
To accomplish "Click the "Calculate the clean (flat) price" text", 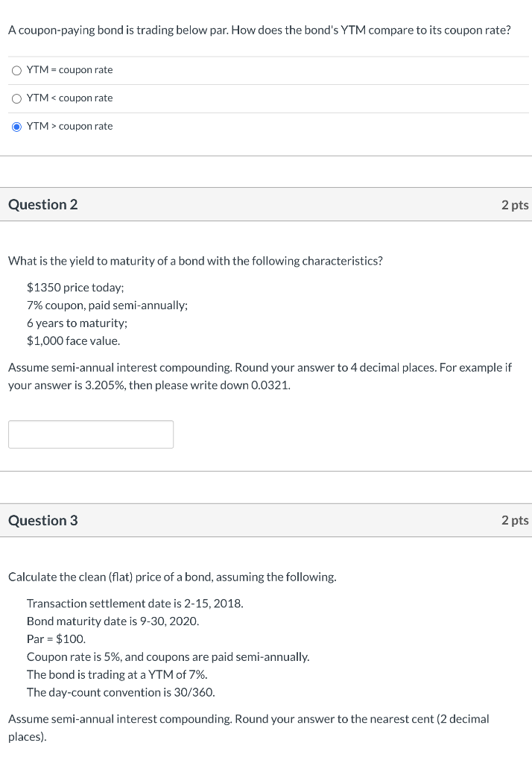I will pyautogui.click(x=172, y=577).
